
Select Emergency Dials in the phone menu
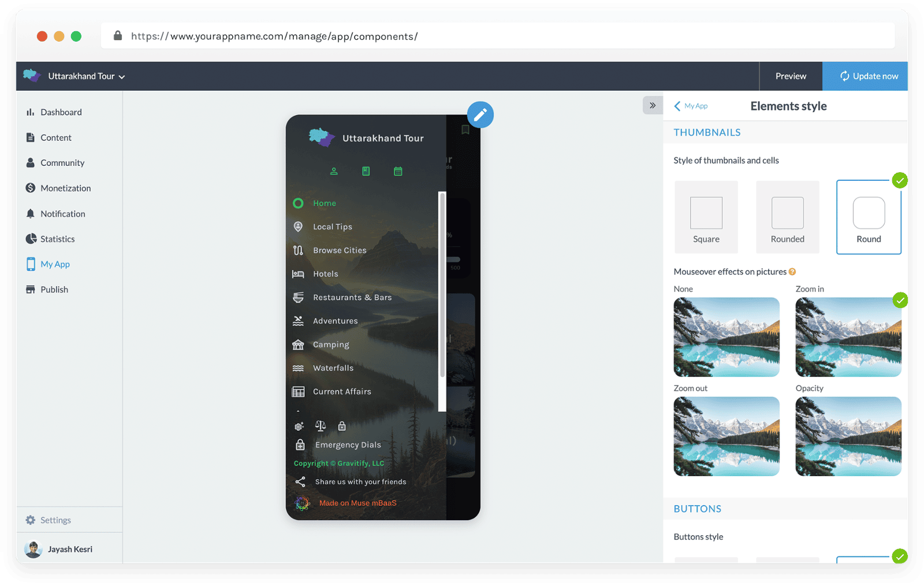click(348, 445)
